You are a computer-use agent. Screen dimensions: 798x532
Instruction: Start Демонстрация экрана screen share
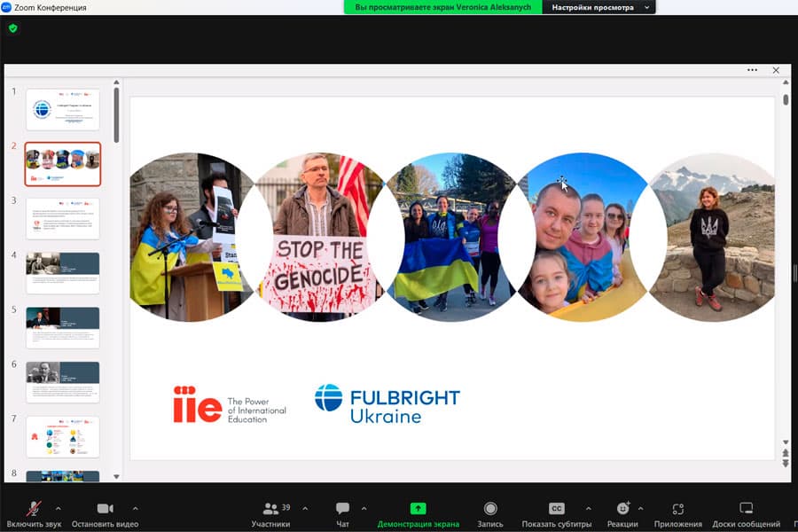(x=418, y=514)
